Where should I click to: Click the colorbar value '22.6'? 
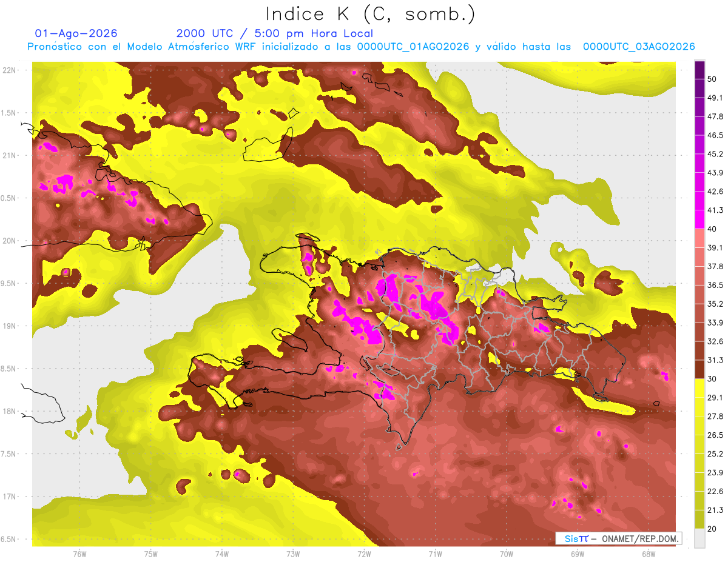pyautogui.click(x=715, y=492)
